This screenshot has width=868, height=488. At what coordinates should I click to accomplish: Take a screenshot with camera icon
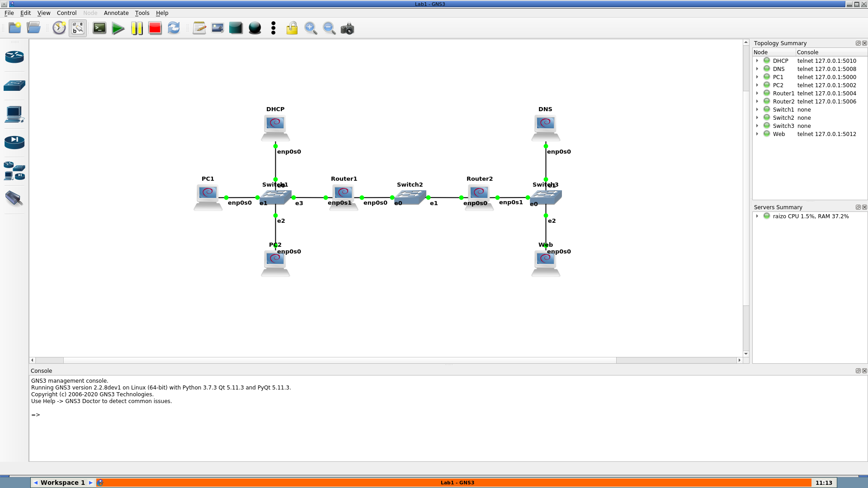pos(347,28)
